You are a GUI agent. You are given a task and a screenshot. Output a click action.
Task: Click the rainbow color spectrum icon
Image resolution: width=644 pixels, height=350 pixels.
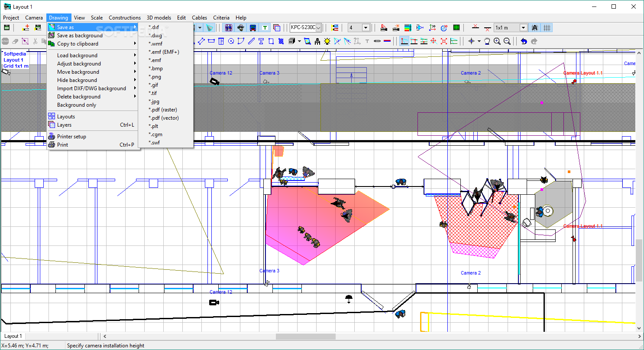[408, 28]
